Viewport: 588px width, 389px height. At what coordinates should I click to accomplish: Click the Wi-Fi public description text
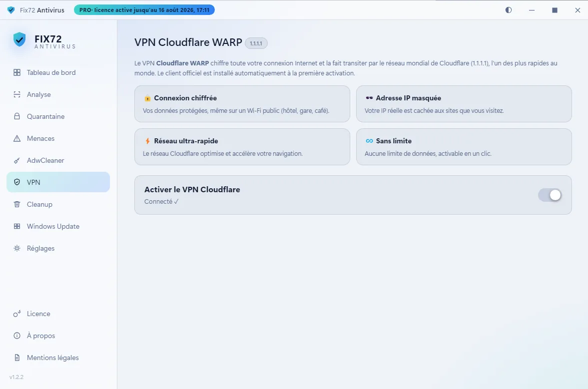236,110
